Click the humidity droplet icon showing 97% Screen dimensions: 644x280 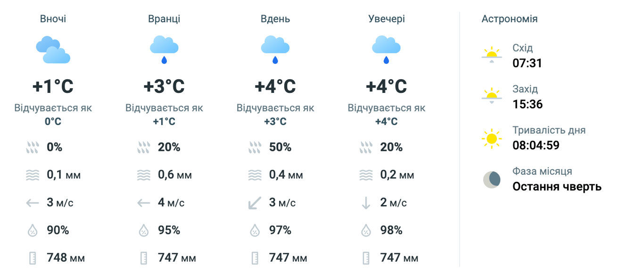pyautogui.click(x=255, y=231)
